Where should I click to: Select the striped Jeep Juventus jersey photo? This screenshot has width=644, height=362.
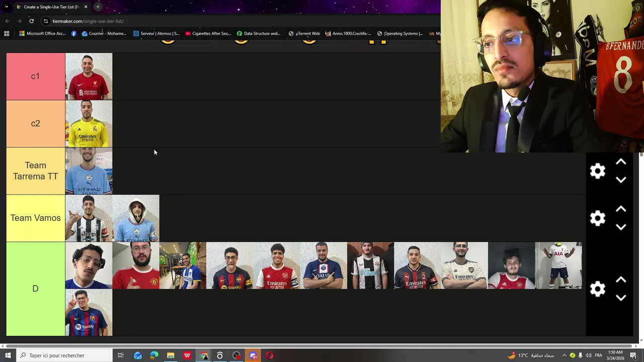[x=89, y=218]
